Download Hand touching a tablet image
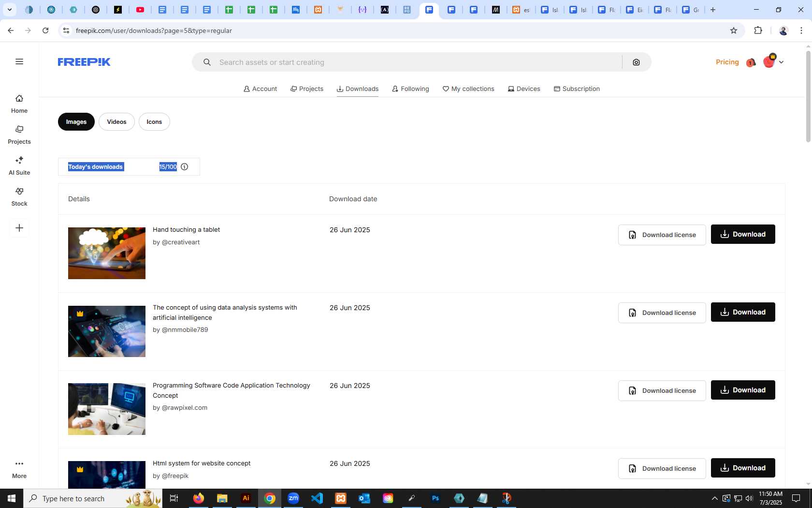The width and height of the screenshot is (812, 508). (x=743, y=234)
